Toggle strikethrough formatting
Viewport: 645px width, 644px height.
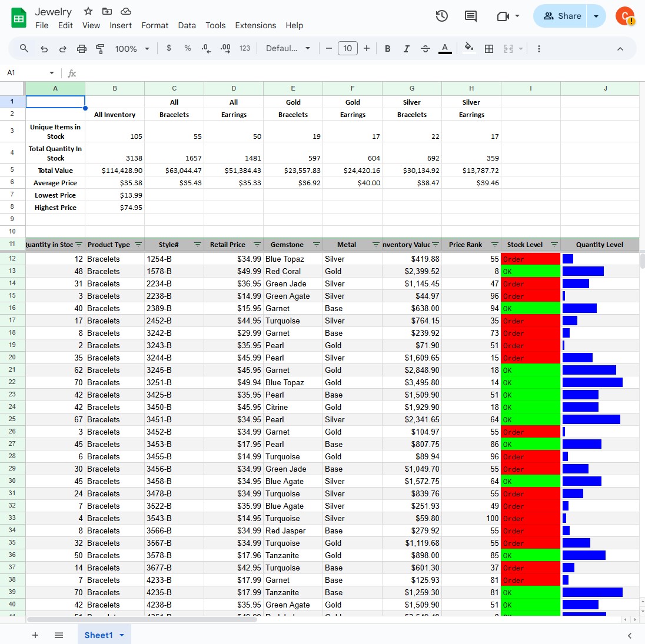425,48
